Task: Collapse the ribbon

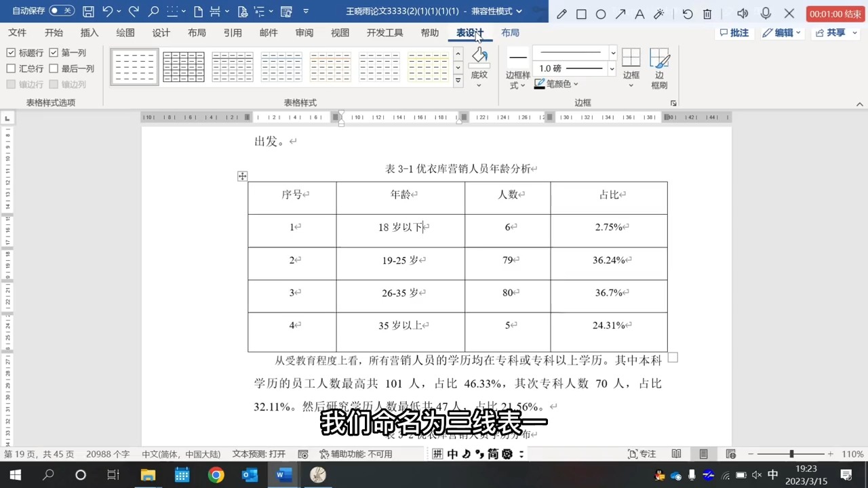Action: click(860, 104)
